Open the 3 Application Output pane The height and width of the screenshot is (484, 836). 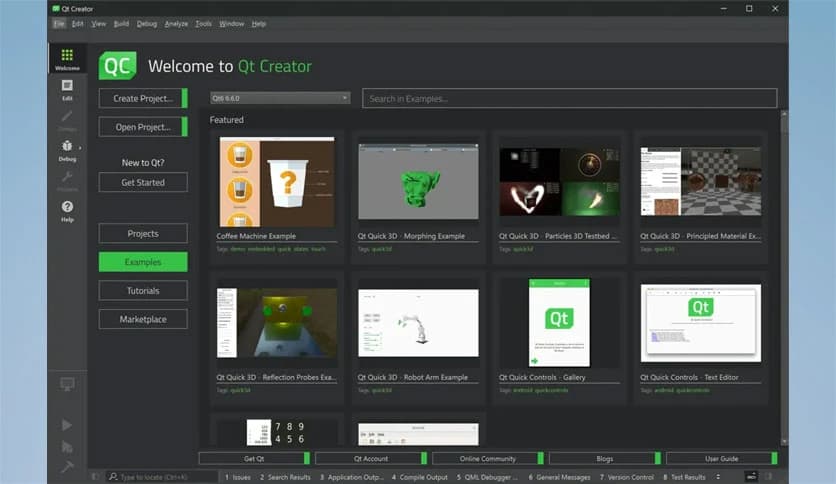click(351, 477)
